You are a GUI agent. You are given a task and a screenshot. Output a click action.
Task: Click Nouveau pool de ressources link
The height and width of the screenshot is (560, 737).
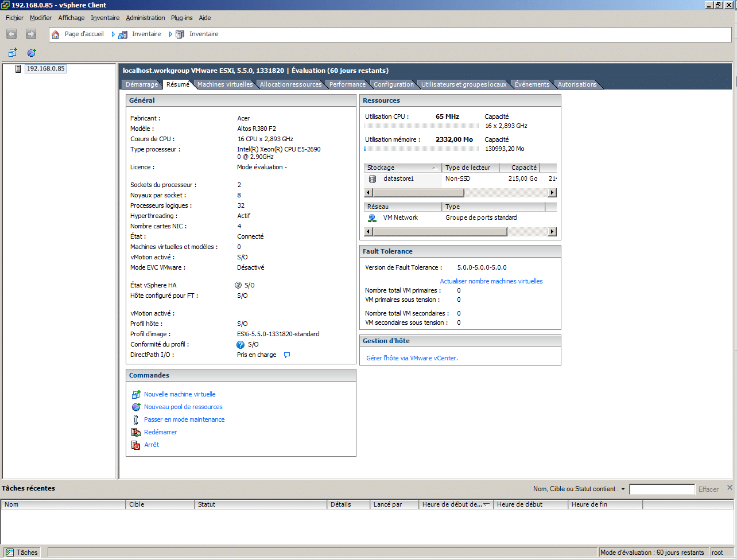coord(183,407)
